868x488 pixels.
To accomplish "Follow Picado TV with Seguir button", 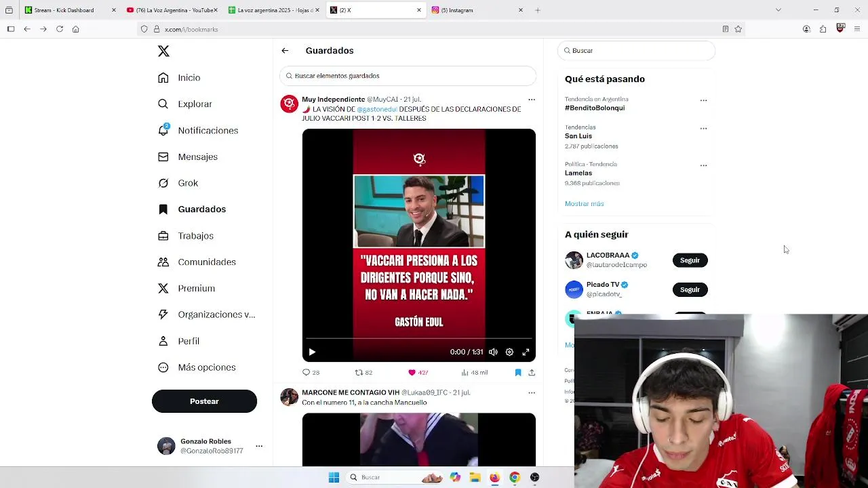I will point(690,289).
